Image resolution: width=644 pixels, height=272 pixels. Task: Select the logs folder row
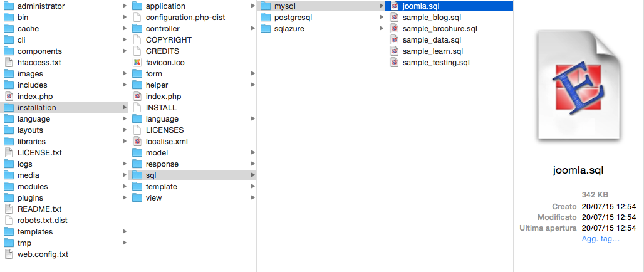pos(64,164)
